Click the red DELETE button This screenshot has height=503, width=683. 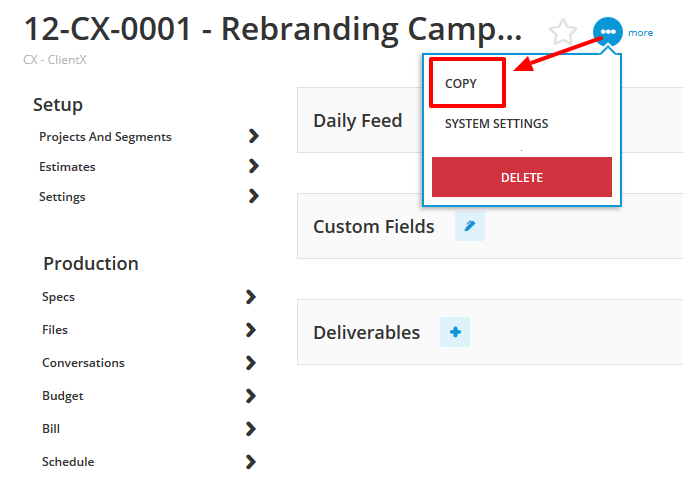[x=522, y=177]
